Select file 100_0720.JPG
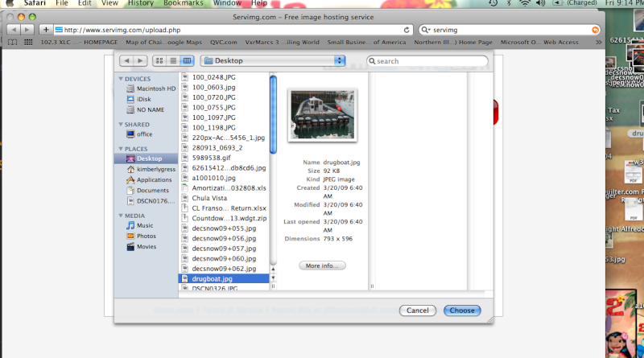This screenshot has height=358, width=644. 225,97
